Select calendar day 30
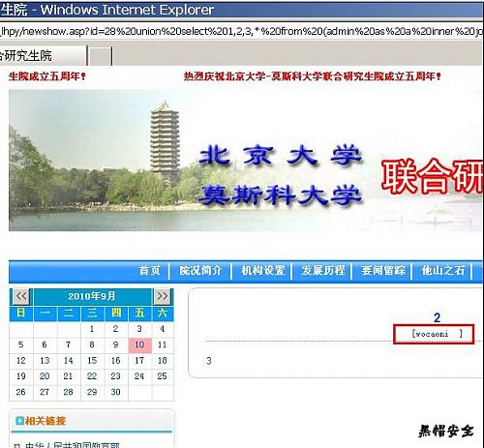 point(116,392)
